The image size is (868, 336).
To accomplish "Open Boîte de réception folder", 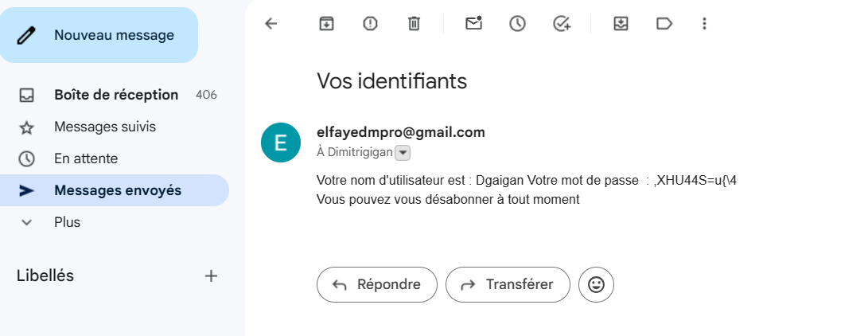I will tap(116, 95).
